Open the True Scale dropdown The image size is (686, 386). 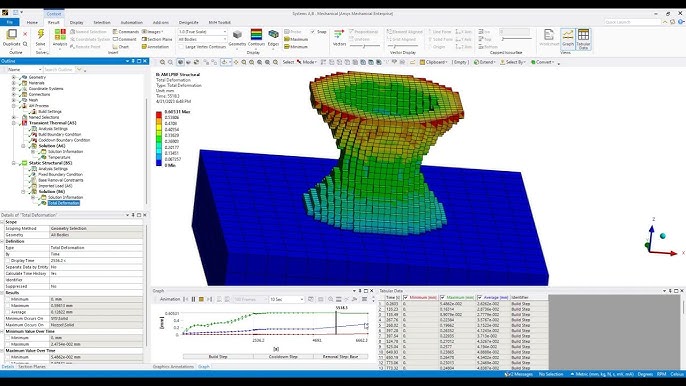click(202, 32)
